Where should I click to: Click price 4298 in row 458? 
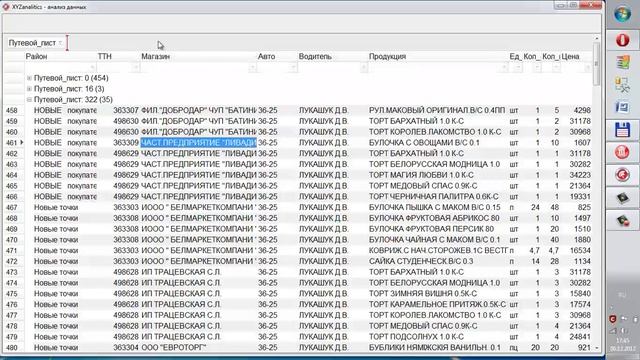click(x=582, y=110)
